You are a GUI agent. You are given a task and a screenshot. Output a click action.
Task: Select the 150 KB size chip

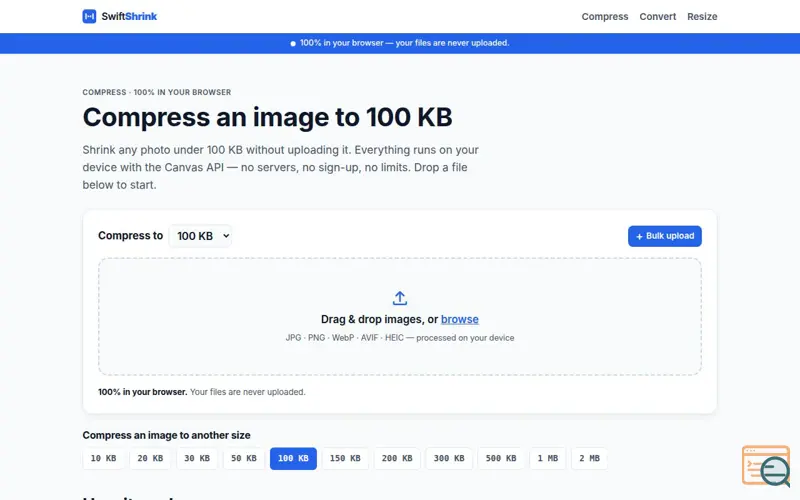[x=345, y=458]
